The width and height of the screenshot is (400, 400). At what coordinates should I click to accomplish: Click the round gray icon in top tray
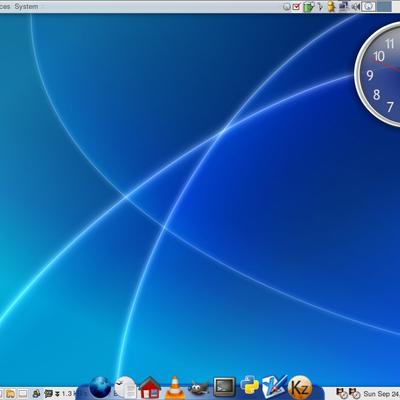coord(287,7)
